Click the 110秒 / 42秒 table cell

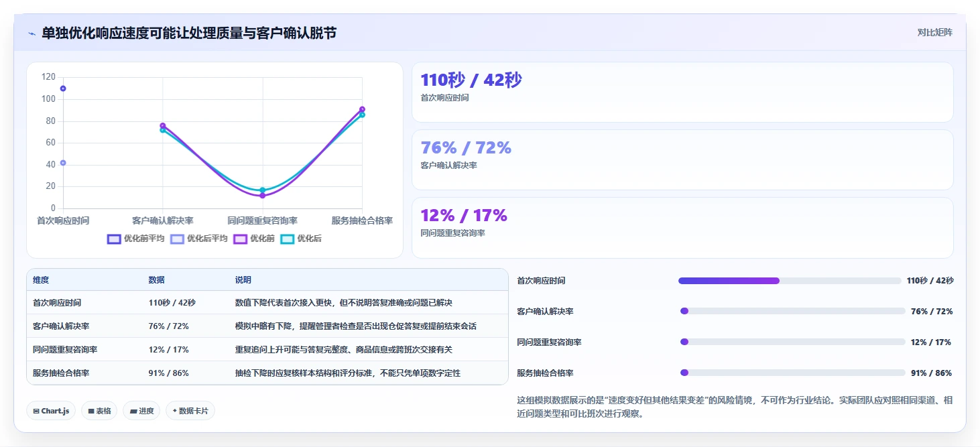(x=172, y=303)
